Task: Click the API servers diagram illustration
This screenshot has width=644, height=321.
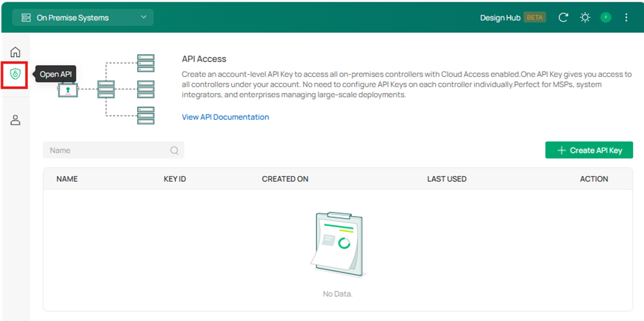Action: point(106,89)
